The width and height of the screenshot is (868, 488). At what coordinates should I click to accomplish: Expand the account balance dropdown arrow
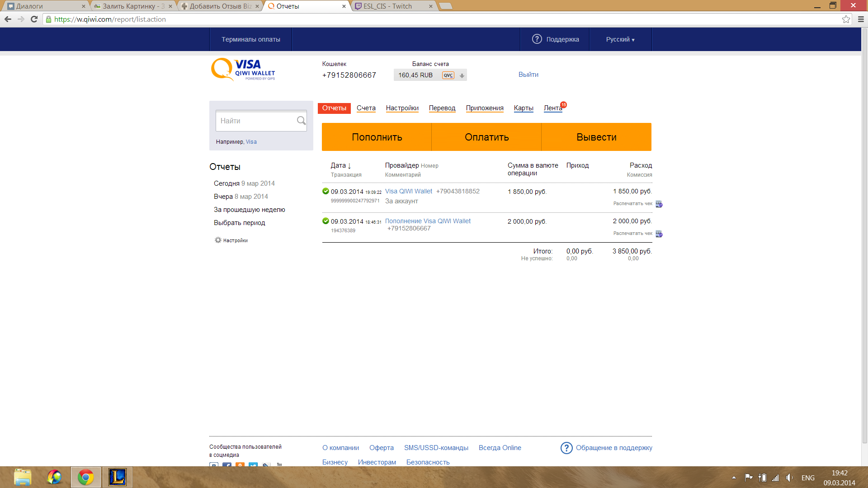click(x=462, y=76)
